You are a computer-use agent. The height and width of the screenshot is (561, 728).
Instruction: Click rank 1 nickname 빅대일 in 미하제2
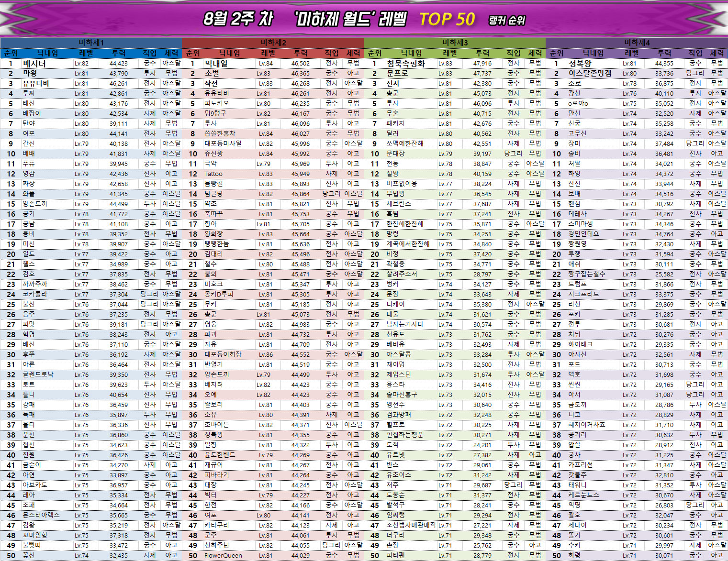pos(216,63)
